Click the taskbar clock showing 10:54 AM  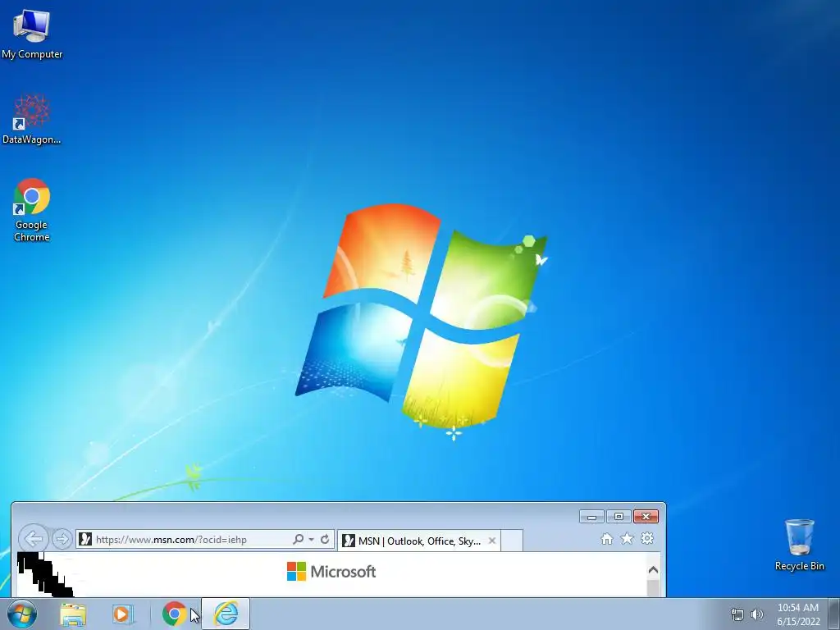click(798, 614)
